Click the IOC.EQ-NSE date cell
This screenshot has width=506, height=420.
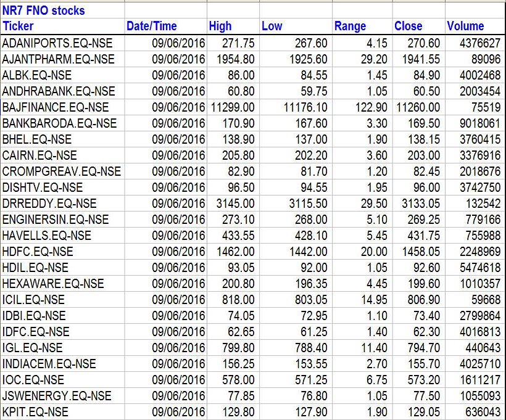pos(178,379)
